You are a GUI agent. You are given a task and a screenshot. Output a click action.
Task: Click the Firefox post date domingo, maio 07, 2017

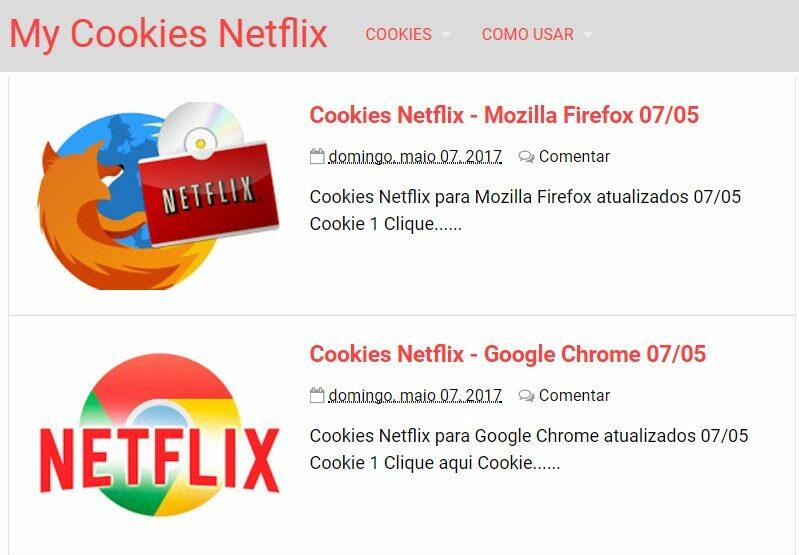[415, 156]
